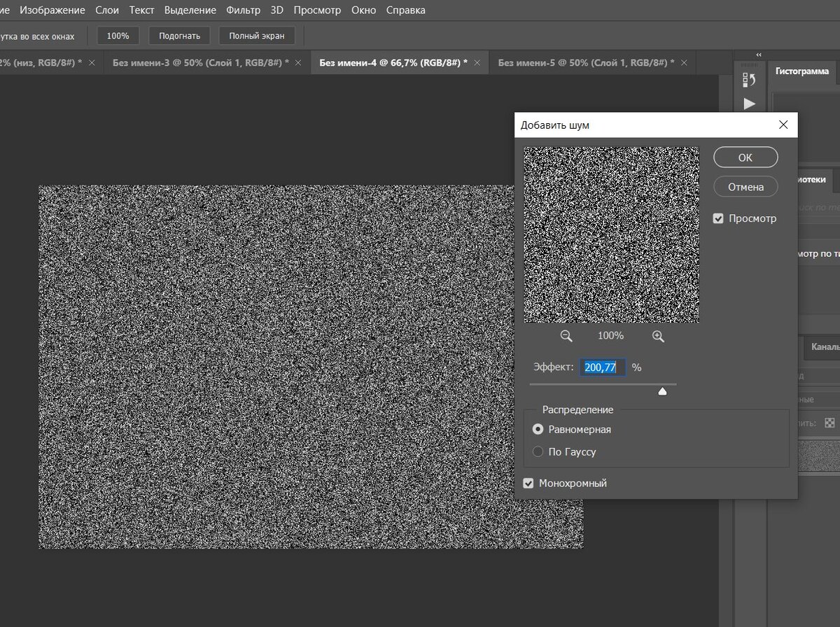Switch to the Гистограмма panel tab
The width and height of the screenshot is (840, 627).
[802, 71]
